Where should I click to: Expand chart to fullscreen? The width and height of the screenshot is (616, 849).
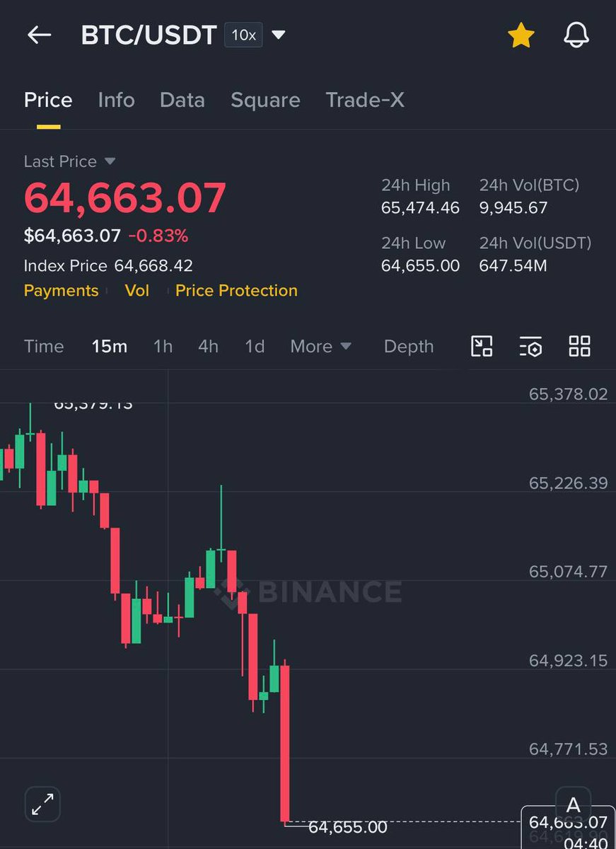point(42,804)
